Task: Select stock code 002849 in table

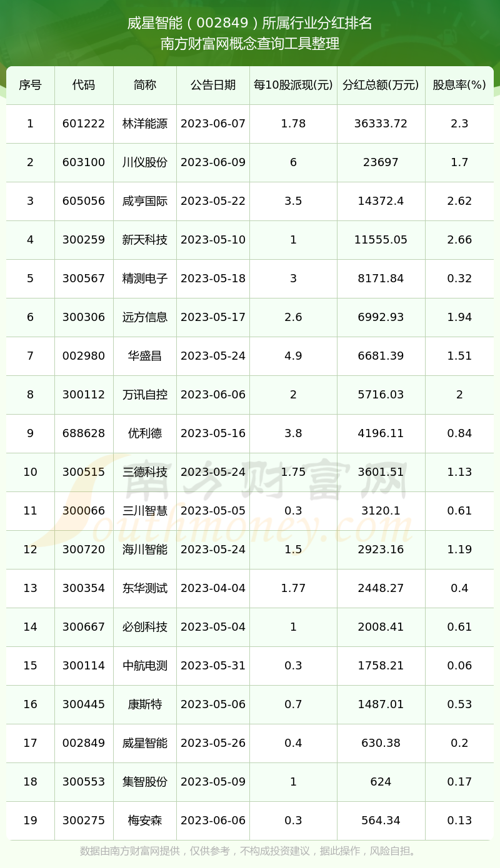Action: click(84, 743)
